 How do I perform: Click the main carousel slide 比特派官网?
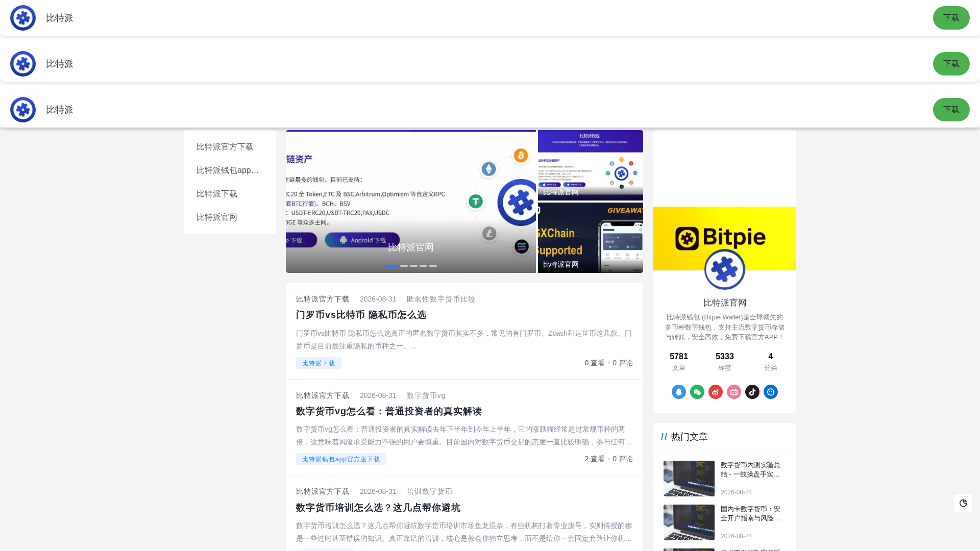pos(411,202)
